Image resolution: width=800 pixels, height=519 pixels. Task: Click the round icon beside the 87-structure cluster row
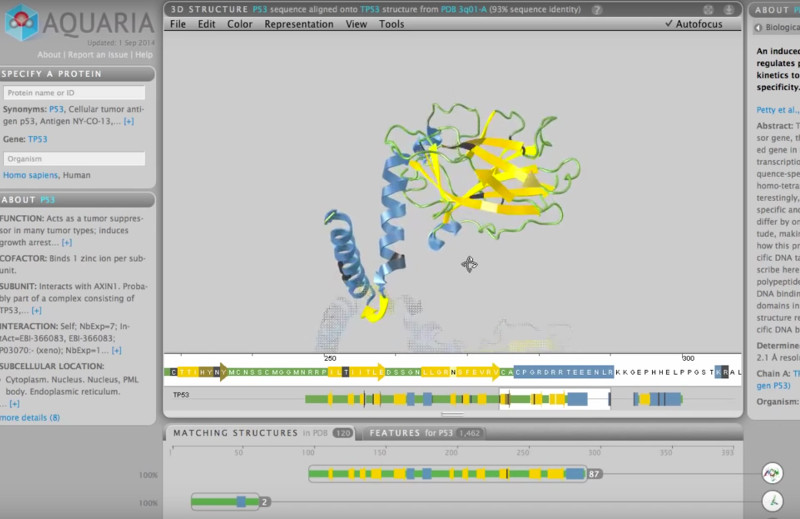pos(771,474)
